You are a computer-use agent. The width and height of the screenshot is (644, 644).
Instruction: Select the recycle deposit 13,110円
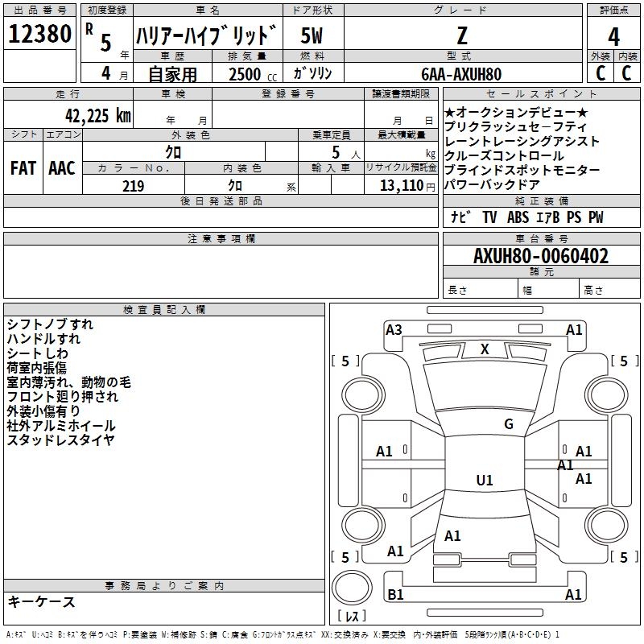pos(407,186)
